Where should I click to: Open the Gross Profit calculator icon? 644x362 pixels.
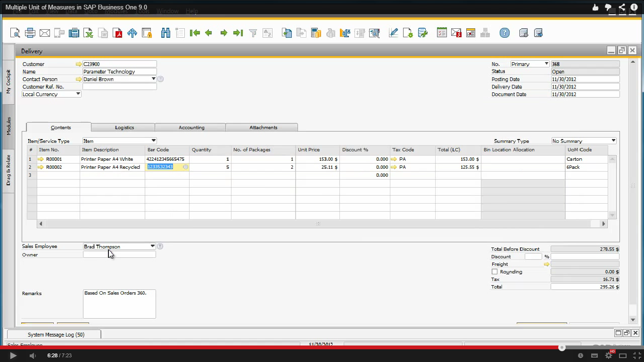(x=316, y=33)
